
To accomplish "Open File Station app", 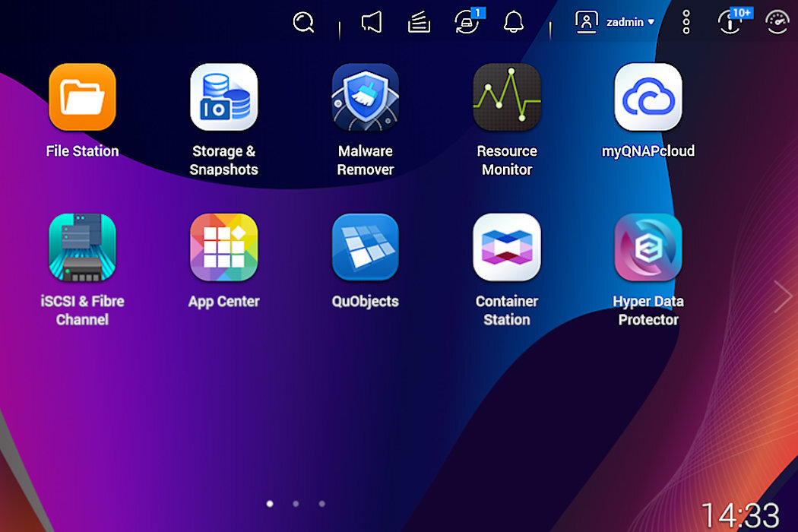I will [82, 97].
